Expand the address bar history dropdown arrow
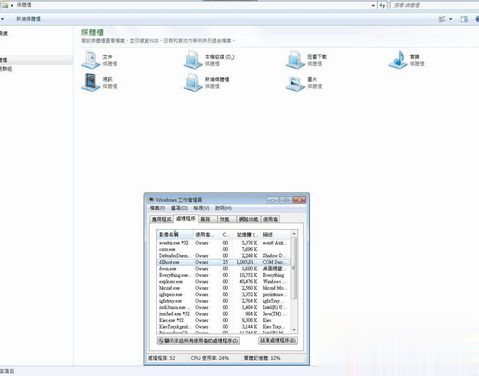Screen dimensions: 479x376 click(373, 5)
